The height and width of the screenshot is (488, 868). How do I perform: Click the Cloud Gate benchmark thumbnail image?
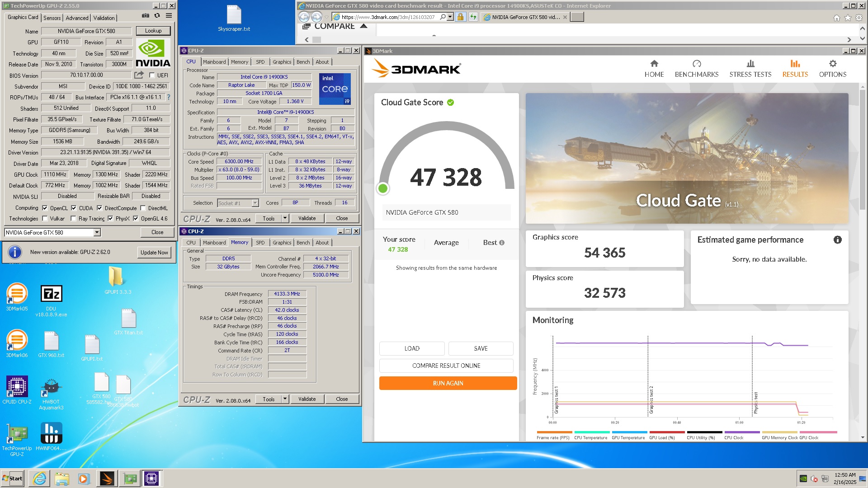[687, 158]
